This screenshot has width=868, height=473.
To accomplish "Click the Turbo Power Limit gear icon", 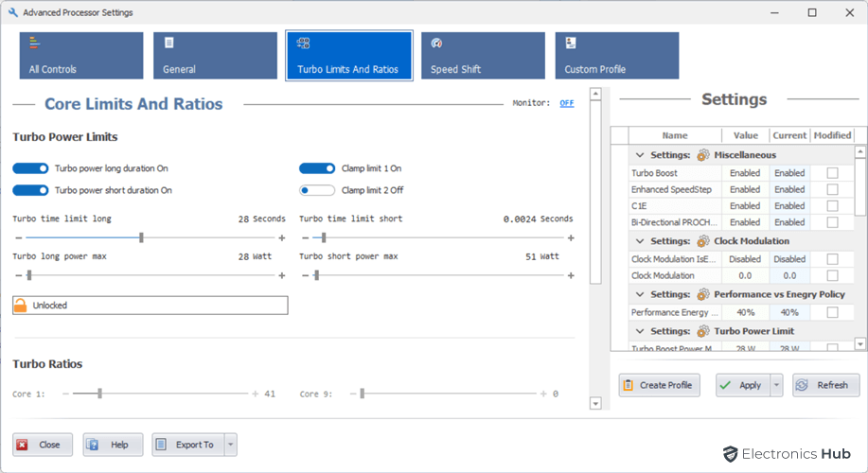I will [x=703, y=331].
